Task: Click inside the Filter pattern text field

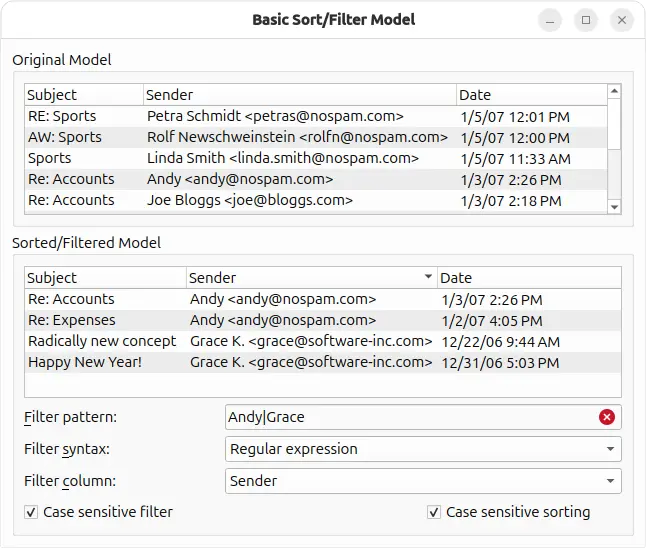Action: (410, 417)
